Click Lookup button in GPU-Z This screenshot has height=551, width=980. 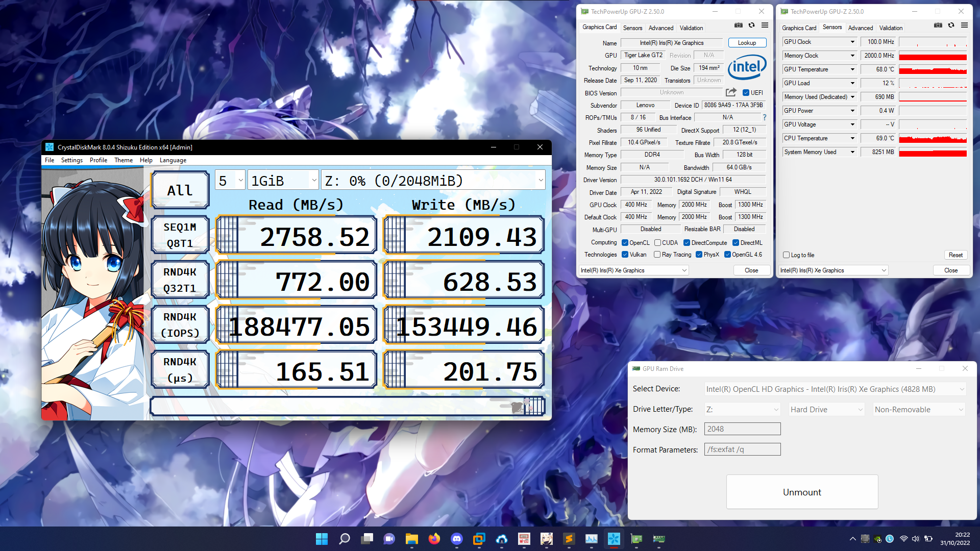pyautogui.click(x=747, y=43)
